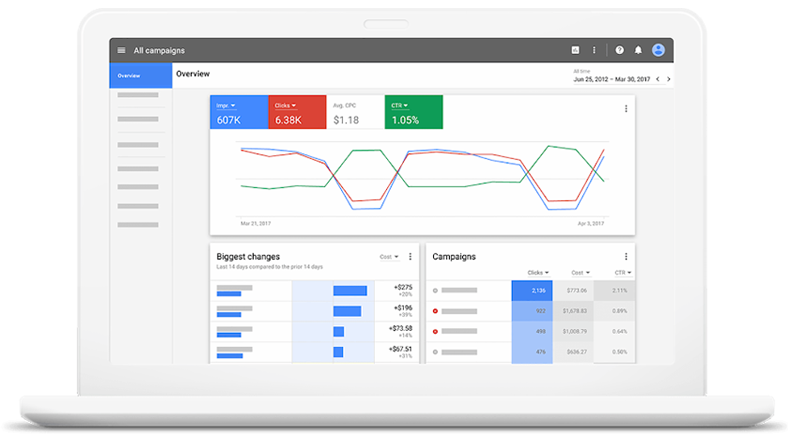The width and height of the screenshot is (788, 443).
Task: Toggle the status dot of 2,136-click campaign
Action: click(435, 291)
